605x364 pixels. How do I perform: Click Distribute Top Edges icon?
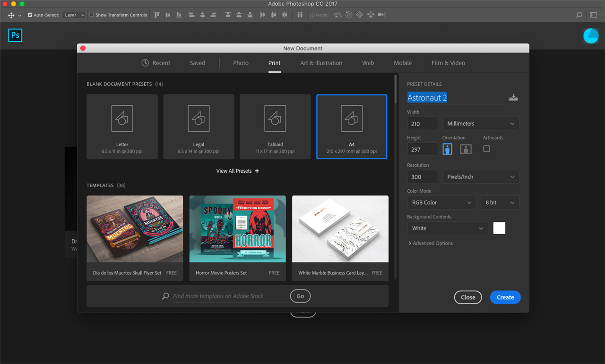coord(228,15)
